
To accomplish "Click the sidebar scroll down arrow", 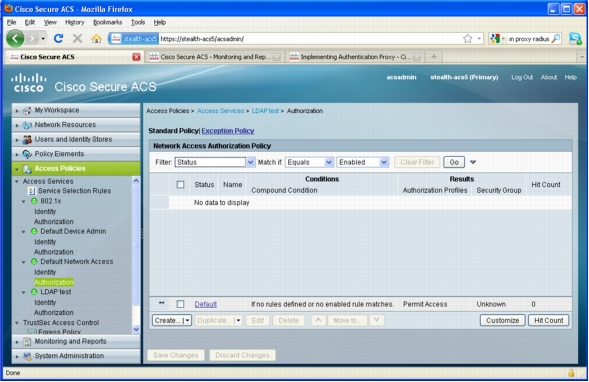I will (x=136, y=330).
